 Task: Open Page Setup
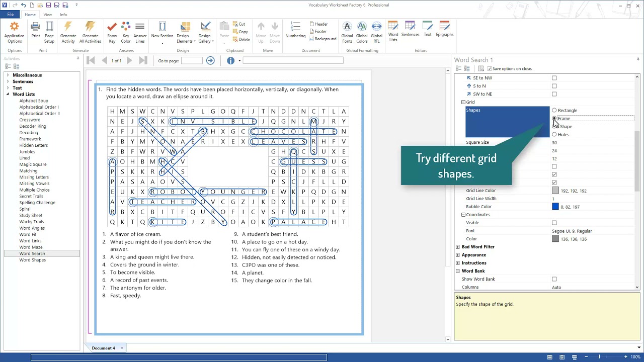49,32
